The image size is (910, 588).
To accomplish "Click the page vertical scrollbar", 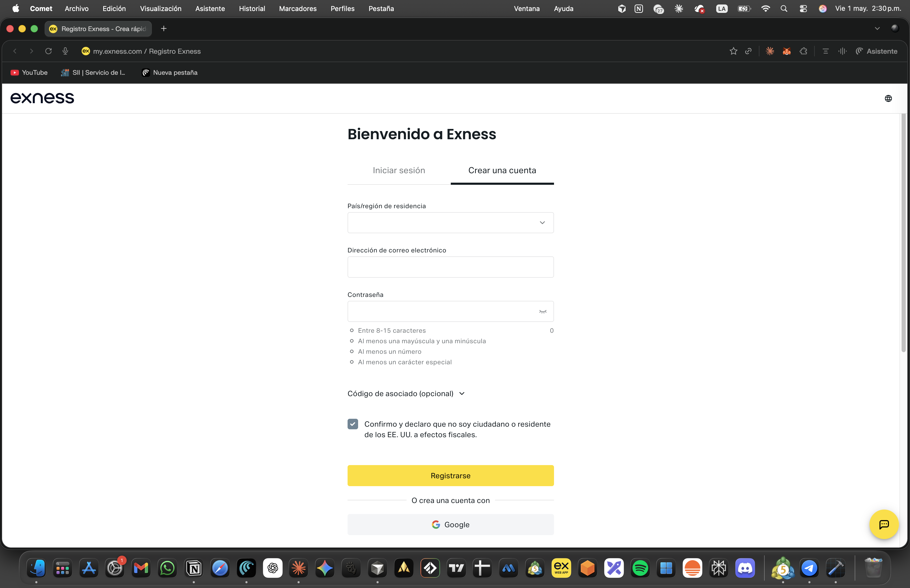I will coord(903,233).
